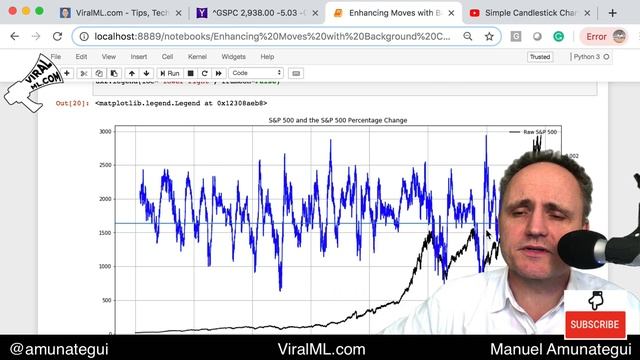Viewport: 640px width, 360px height.
Task: Close the Simple Candlestick Chart tab
Action: [587, 13]
